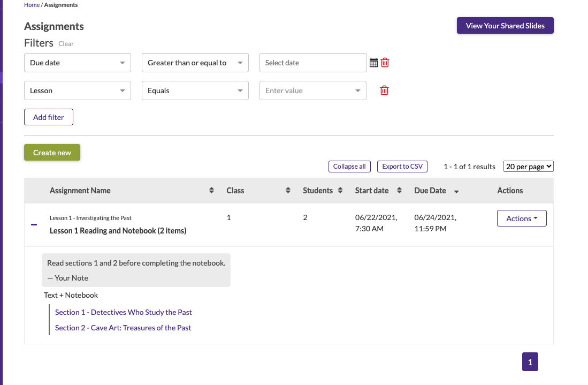Open the Lesson filter field dropdown
The width and height of the screenshot is (588, 385).
point(78,90)
